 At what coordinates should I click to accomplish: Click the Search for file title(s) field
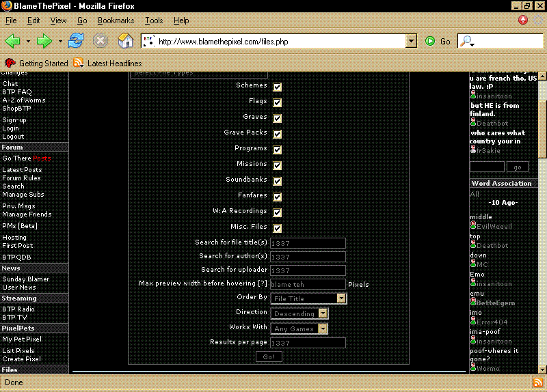pyautogui.click(x=308, y=243)
